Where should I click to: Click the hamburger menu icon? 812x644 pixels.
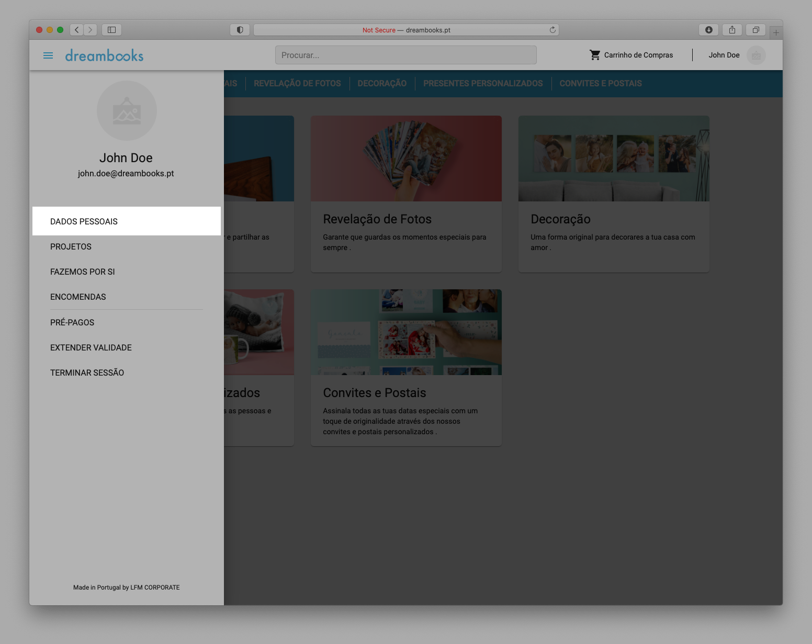point(48,55)
